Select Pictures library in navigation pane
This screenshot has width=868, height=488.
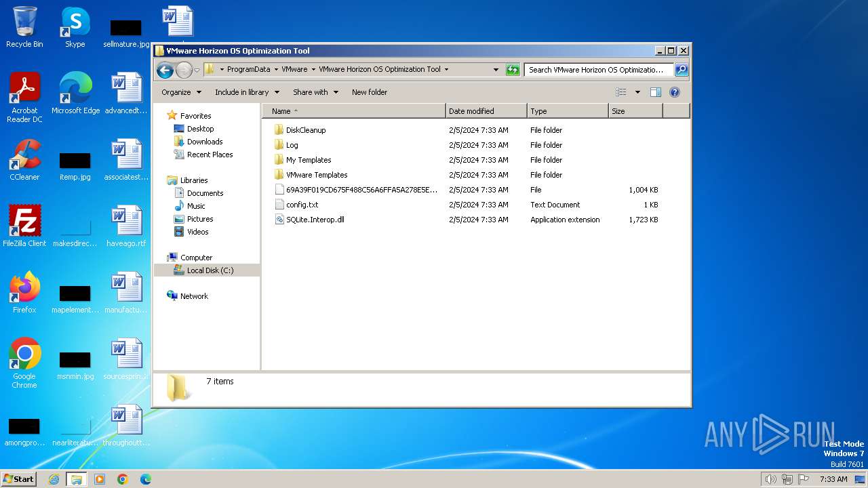coord(200,219)
